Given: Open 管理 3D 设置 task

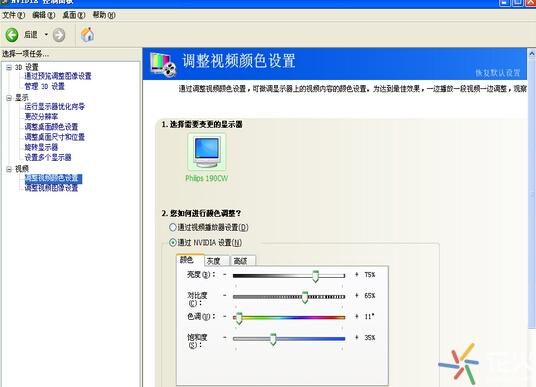Looking at the screenshot, I should (x=44, y=86).
